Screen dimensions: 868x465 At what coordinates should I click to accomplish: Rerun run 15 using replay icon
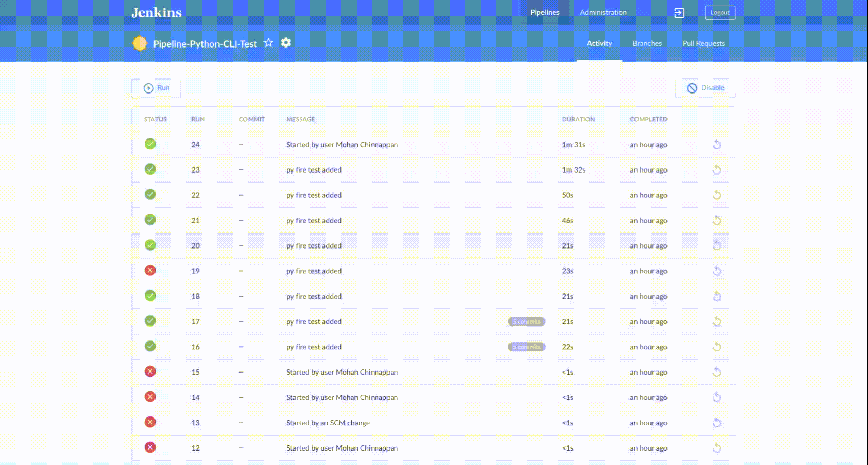coord(717,372)
